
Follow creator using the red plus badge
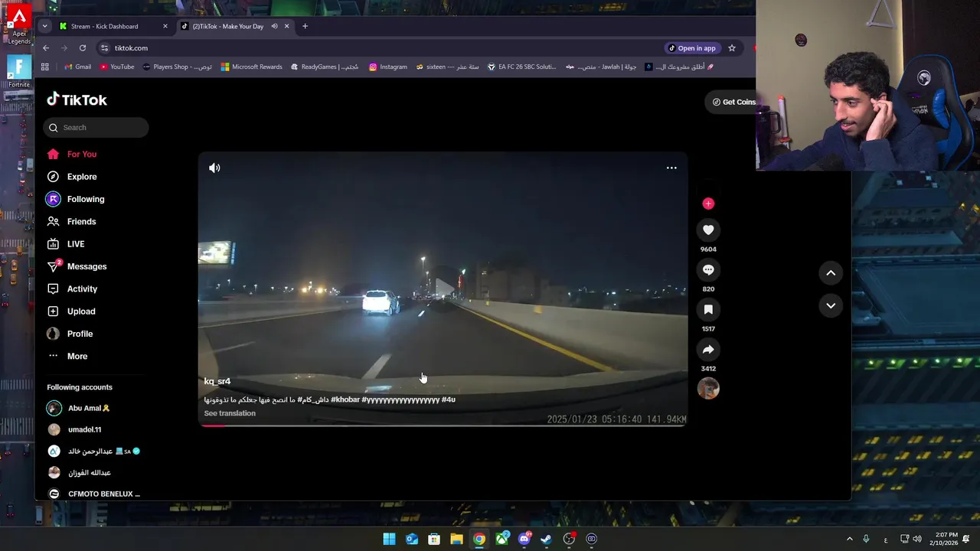pos(708,204)
